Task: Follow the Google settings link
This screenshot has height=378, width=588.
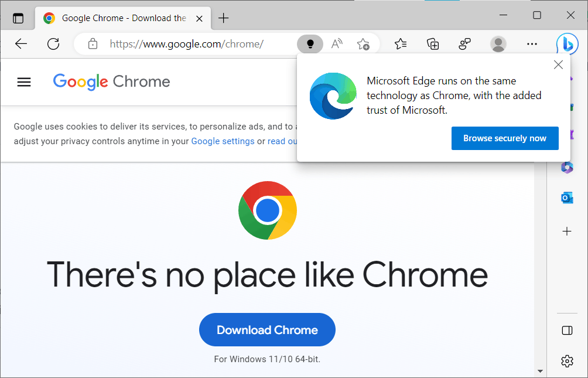Action: coord(223,141)
